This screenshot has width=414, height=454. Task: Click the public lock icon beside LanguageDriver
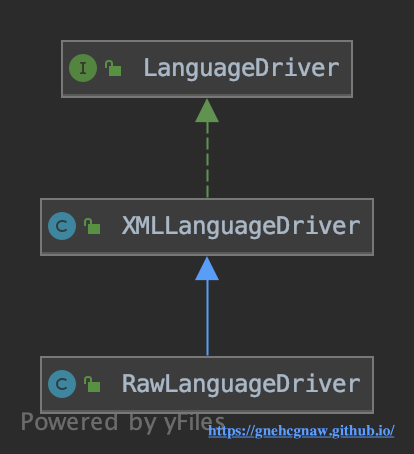[113, 68]
